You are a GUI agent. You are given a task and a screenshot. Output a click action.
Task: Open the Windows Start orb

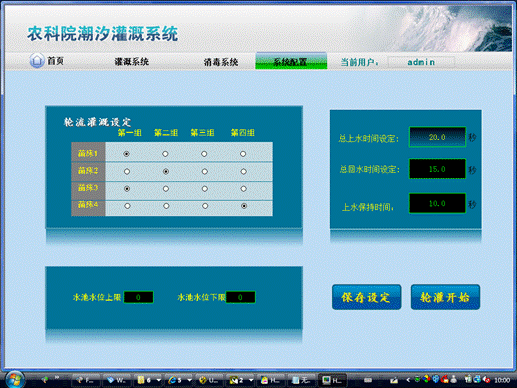[14, 379]
